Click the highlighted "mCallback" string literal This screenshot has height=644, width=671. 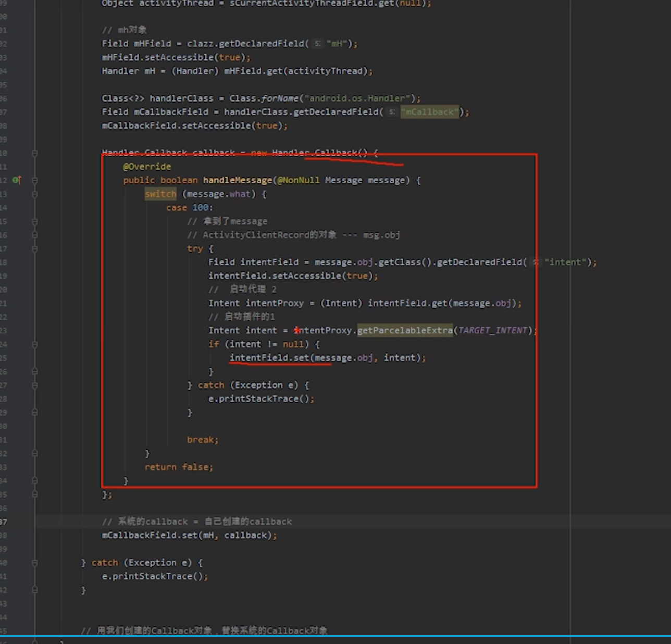[x=430, y=112]
